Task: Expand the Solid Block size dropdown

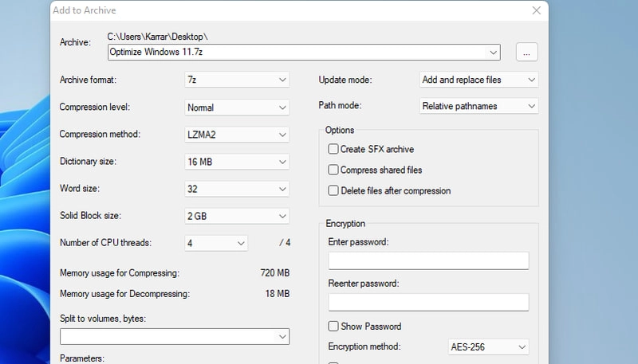Action: (x=236, y=216)
